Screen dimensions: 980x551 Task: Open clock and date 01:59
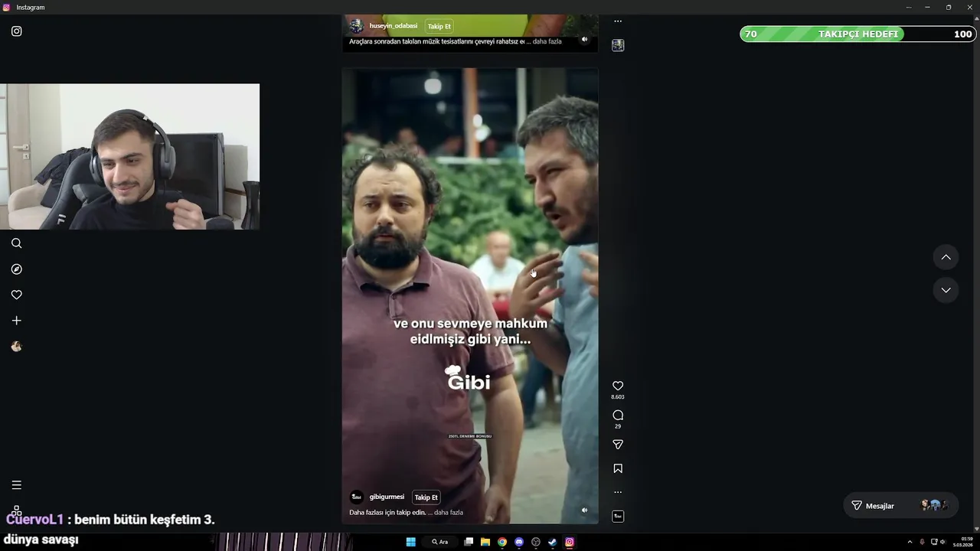(962, 542)
